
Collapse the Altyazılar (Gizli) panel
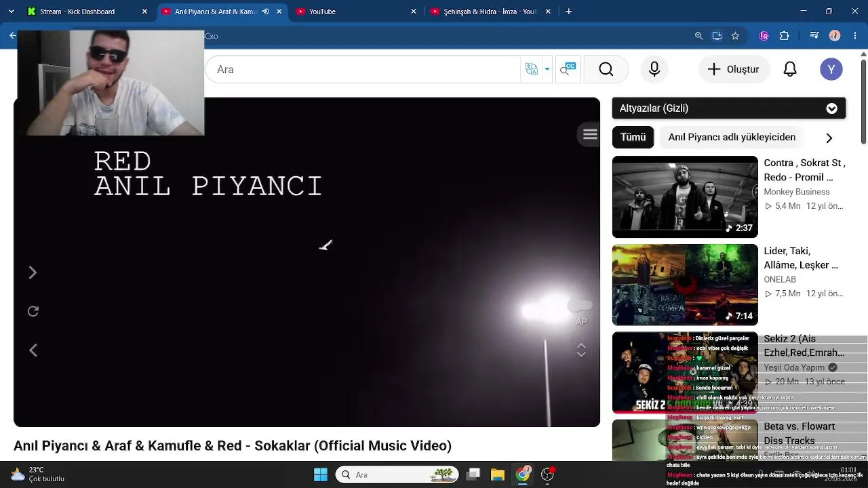click(x=831, y=108)
